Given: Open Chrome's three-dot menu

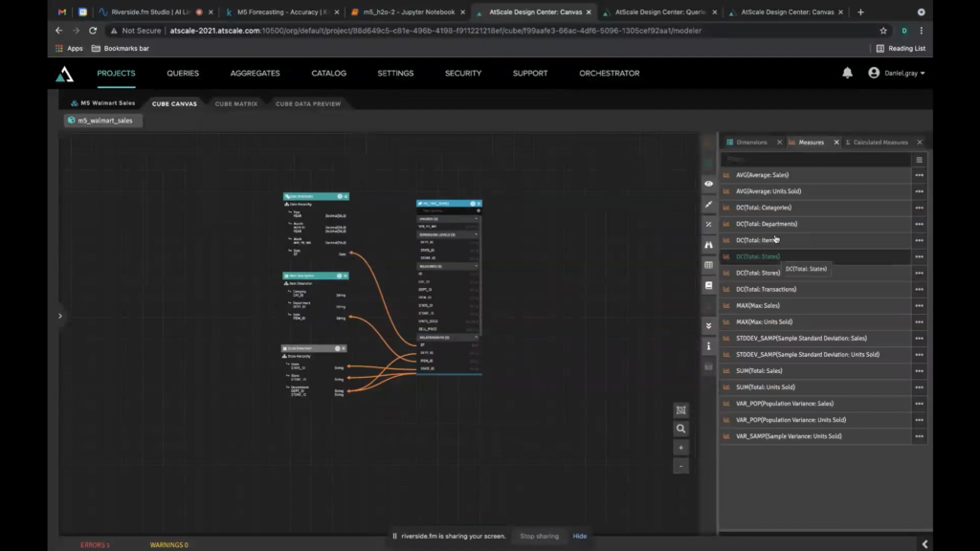Looking at the screenshot, I should [x=922, y=31].
